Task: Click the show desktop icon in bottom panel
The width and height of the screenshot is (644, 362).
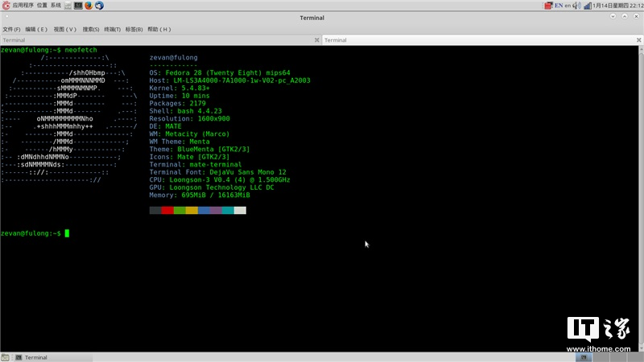Action: click(5, 357)
